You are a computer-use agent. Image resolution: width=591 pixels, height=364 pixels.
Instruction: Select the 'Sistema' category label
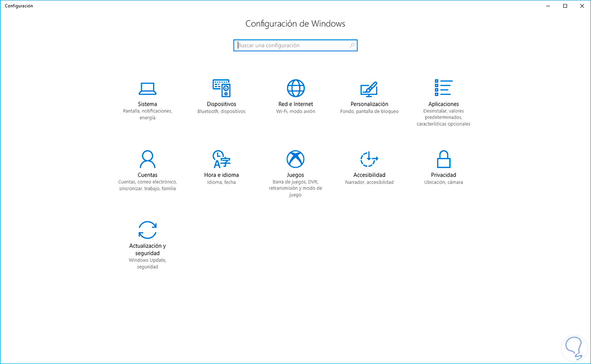point(148,104)
